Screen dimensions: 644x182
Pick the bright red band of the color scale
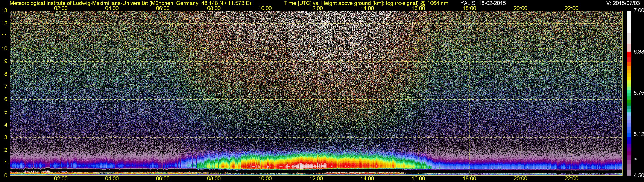(x=629, y=55)
